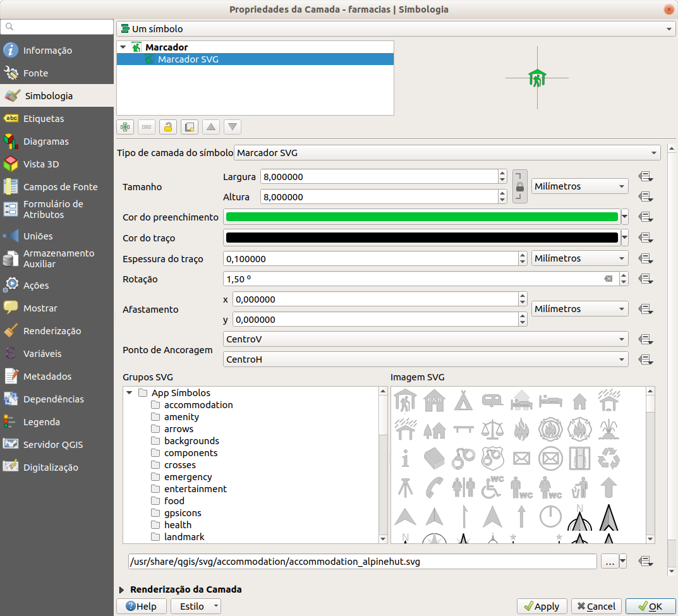678x616 pixels.
Task: Select the recycling SVG image
Action: point(608,457)
